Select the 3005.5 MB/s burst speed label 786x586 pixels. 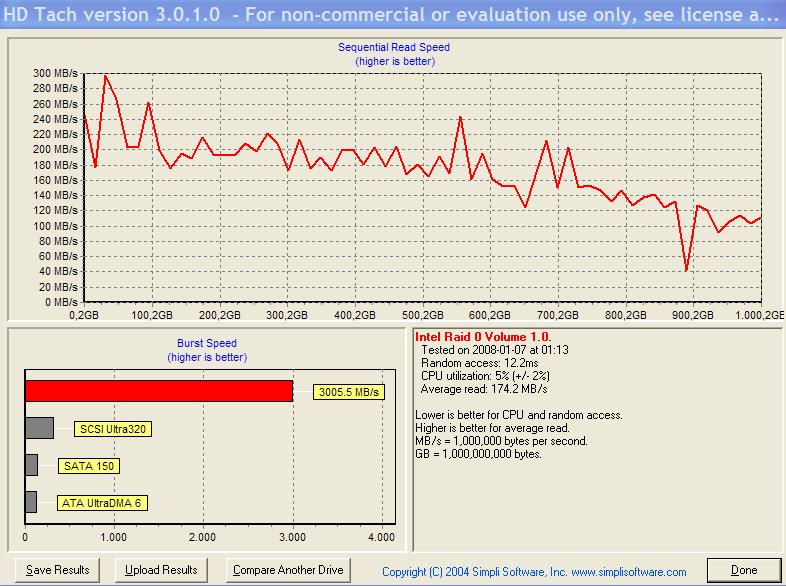point(349,392)
